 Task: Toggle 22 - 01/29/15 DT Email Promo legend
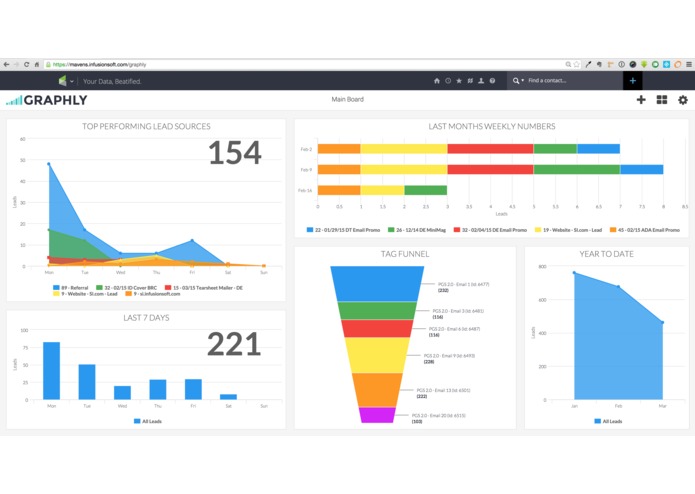tap(343, 230)
